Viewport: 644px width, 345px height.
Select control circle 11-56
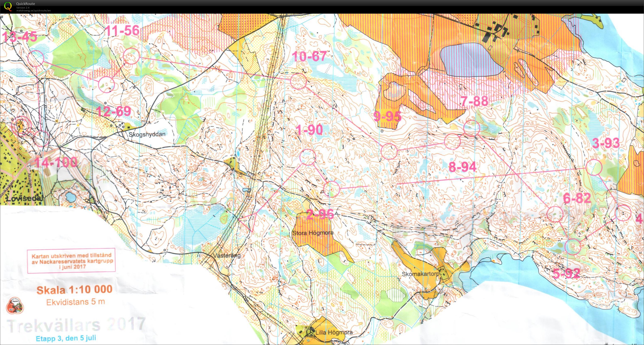(x=131, y=56)
